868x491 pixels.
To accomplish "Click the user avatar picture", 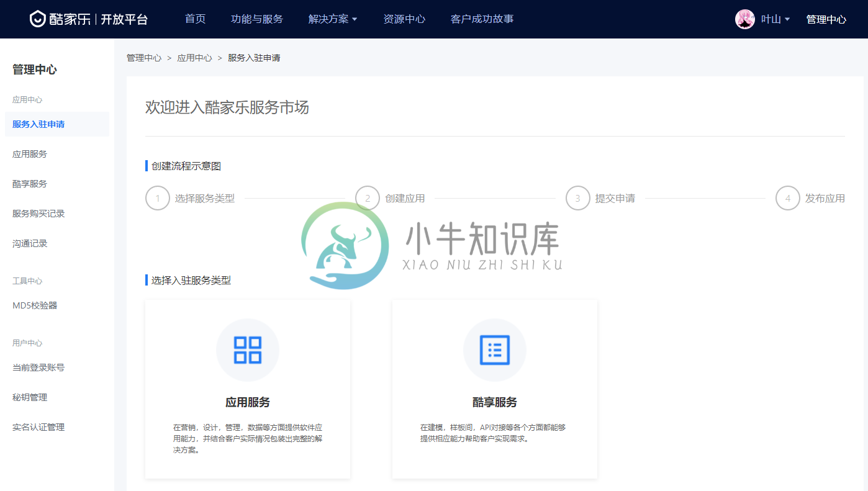I will click(745, 19).
